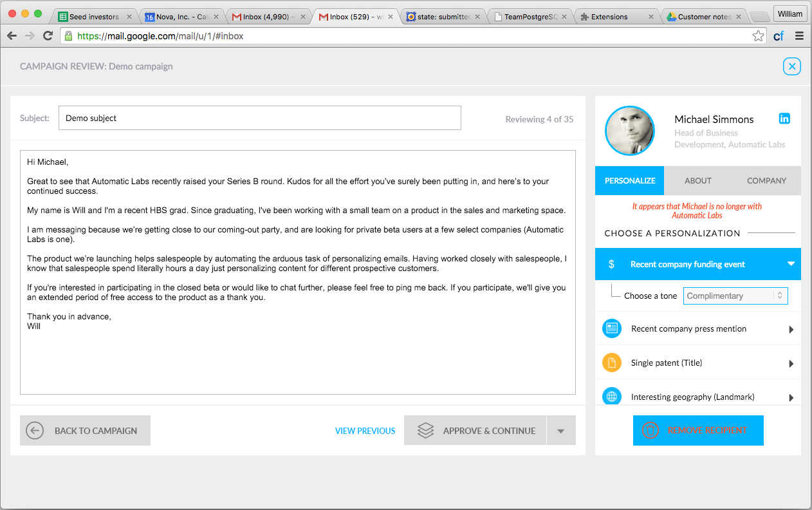Screen dimensions: 812x510
Task: Open the state: submitted browser tab
Action: tap(442, 17)
